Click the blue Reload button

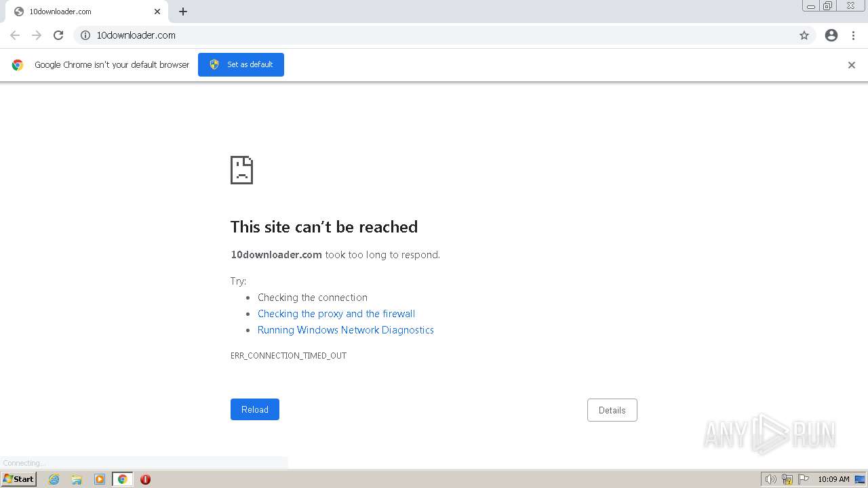255,409
